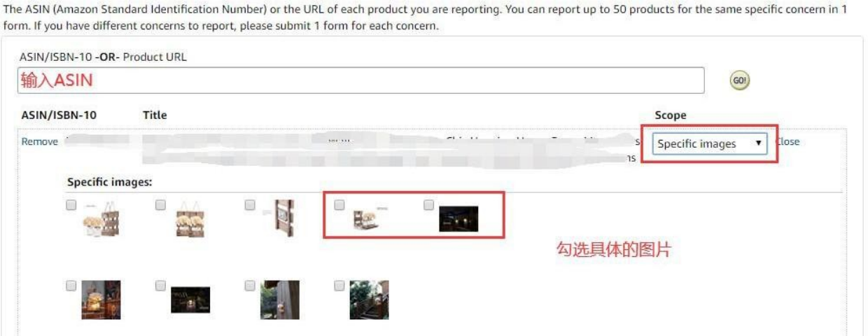Viewport: 868px width, 336px height.
Task: Click the wooden post thumbnail in bottom row
Action: click(x=280, y=300)
